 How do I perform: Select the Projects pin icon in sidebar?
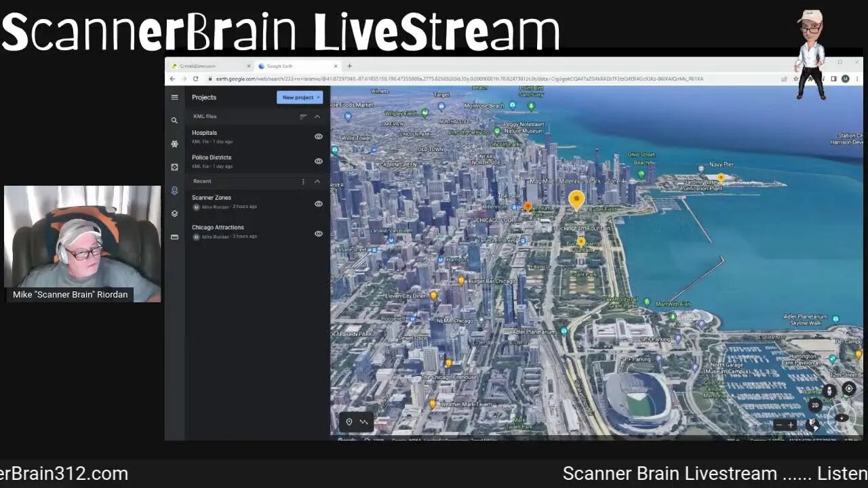(174, 190)
